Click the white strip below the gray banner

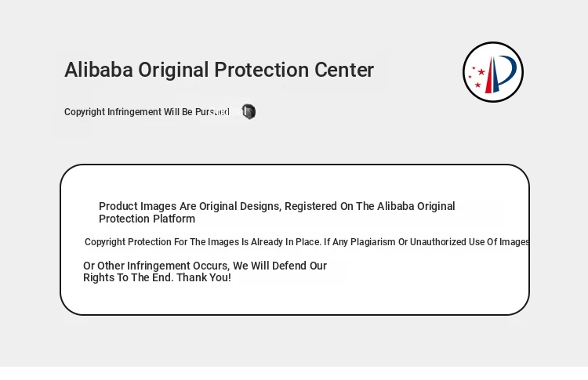pos(294,373)
